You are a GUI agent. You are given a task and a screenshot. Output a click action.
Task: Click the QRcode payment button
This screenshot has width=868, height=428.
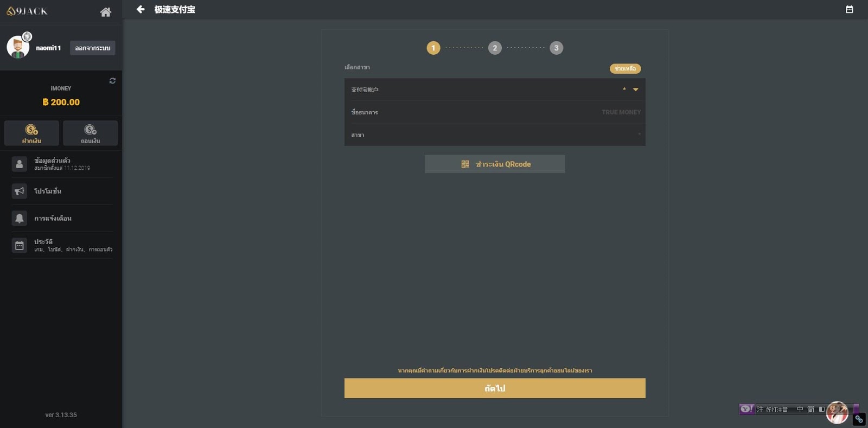495,164
